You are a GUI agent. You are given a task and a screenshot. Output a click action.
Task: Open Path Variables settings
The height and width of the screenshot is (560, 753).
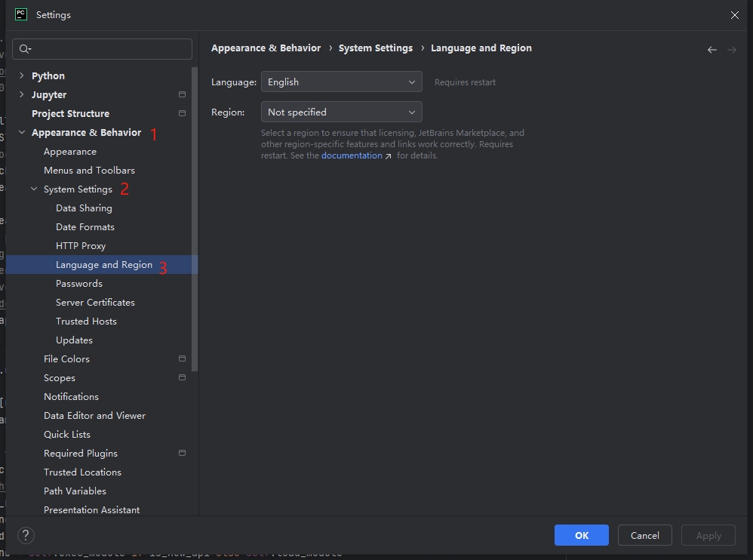(x=75, y=491)
